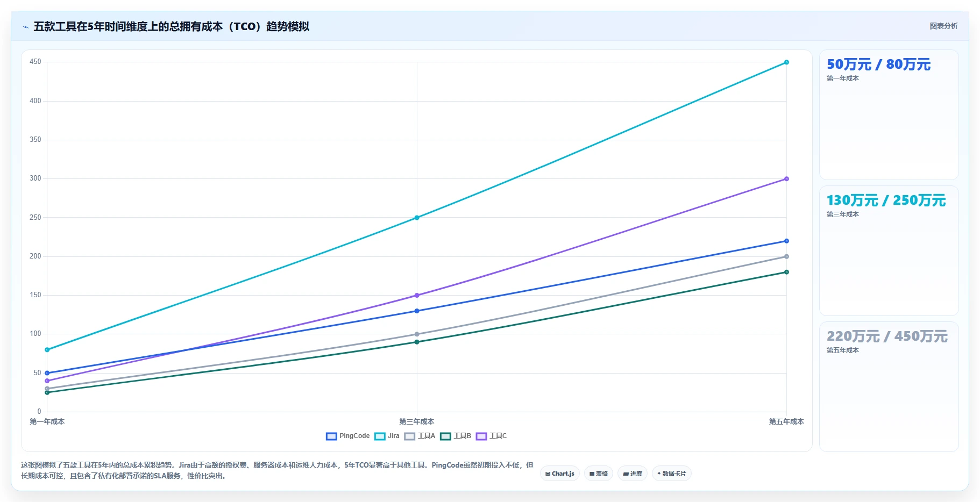Image resolution: width=980 pixels, height=502 pixels.
Task: Toggle the 工具B legend entry
Action: pyautogui.click(x=456, y=436)
